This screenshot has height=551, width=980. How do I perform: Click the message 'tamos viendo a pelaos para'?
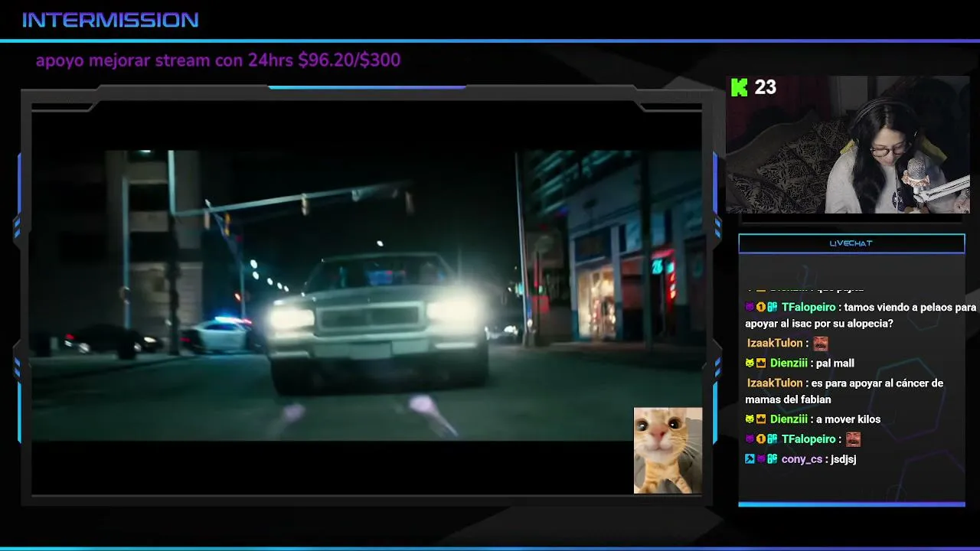[x=910, y=308]
